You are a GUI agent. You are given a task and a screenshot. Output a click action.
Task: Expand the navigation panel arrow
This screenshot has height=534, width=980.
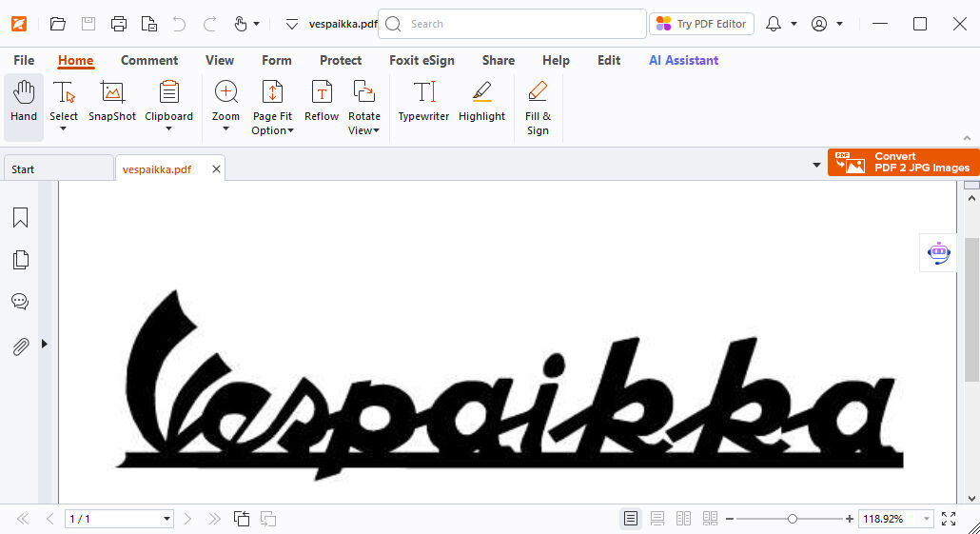45,344
